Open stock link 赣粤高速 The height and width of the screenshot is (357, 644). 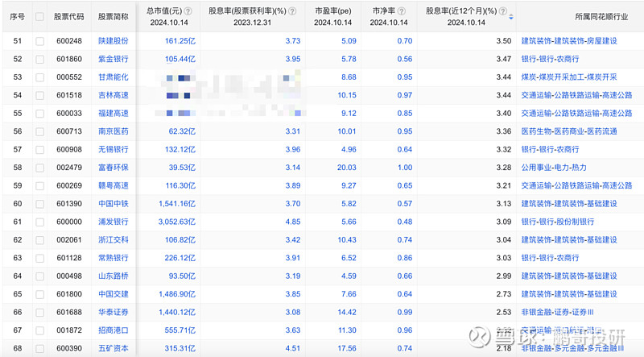pyautogui.click(x=114, y=185)
